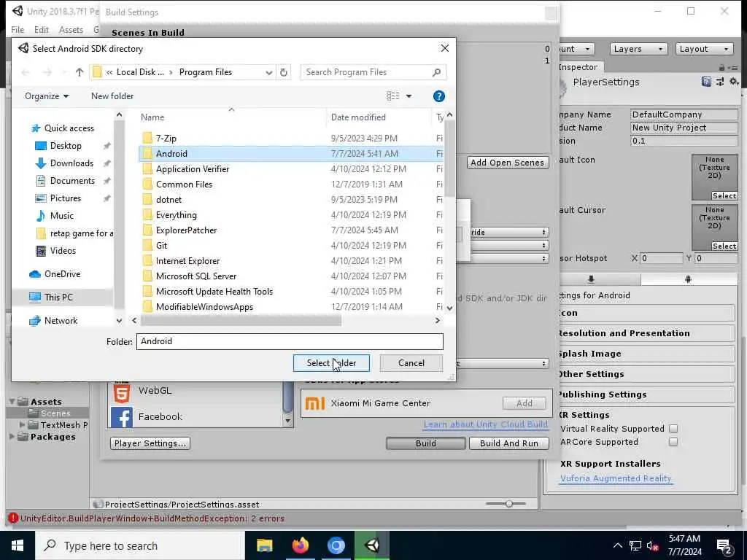
Task: Collapse the Assets tree in Project panel
Action: tap(12, 402)
